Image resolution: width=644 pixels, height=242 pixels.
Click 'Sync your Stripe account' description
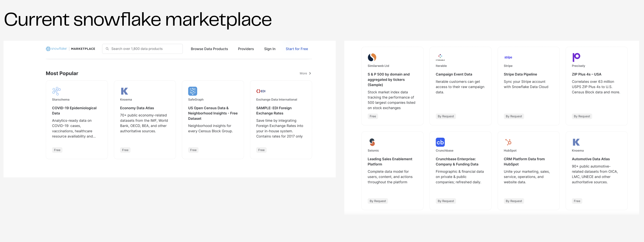point(526,84)
